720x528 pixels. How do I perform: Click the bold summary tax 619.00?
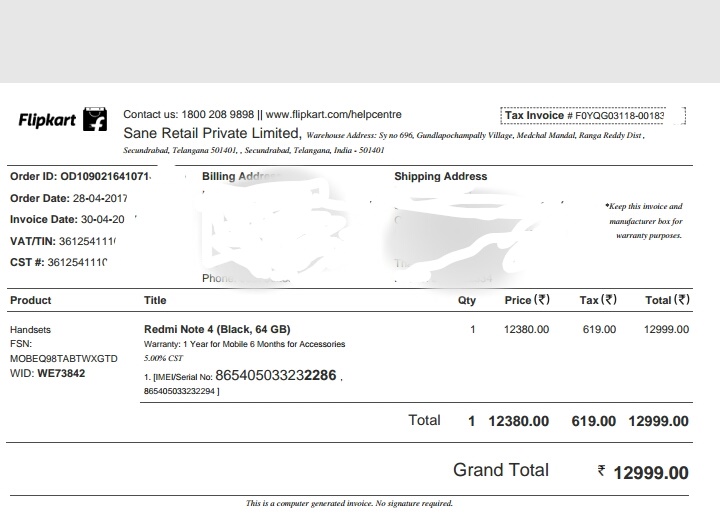click(594, 421)
